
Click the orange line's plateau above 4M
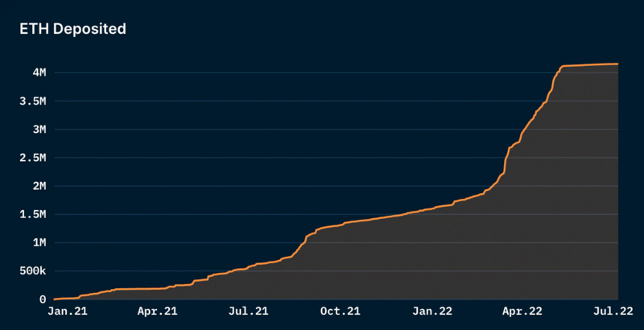(x=589, y=65)
